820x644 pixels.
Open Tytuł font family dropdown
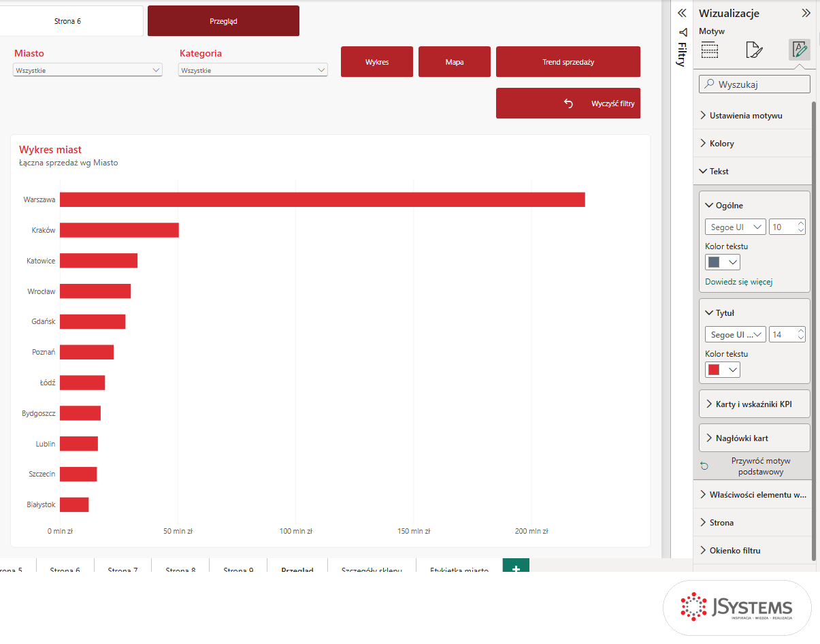pos(736,335)
